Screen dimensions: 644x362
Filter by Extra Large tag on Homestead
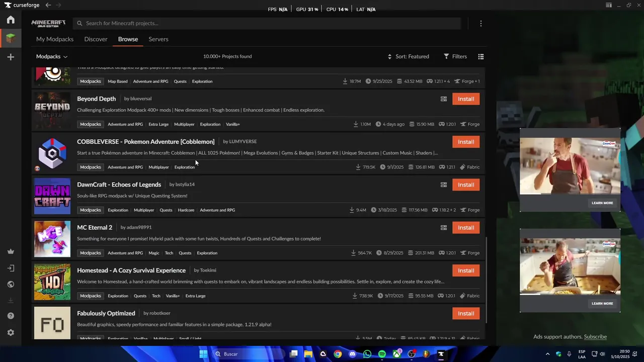195,296
